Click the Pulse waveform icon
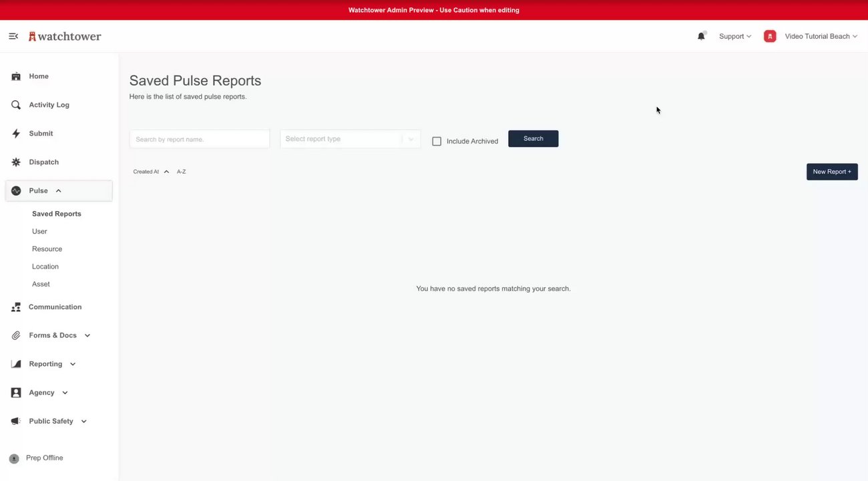 tap(16, 191)
